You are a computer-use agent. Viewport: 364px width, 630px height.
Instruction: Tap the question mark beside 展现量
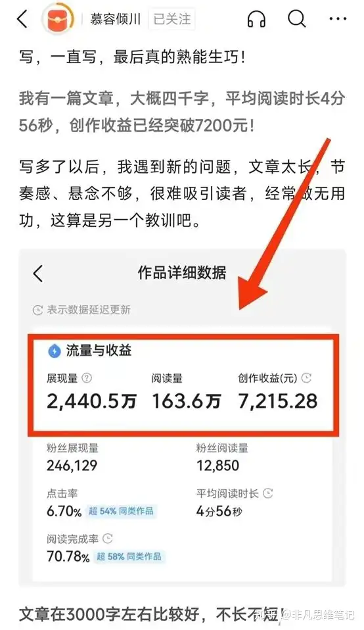87,377
